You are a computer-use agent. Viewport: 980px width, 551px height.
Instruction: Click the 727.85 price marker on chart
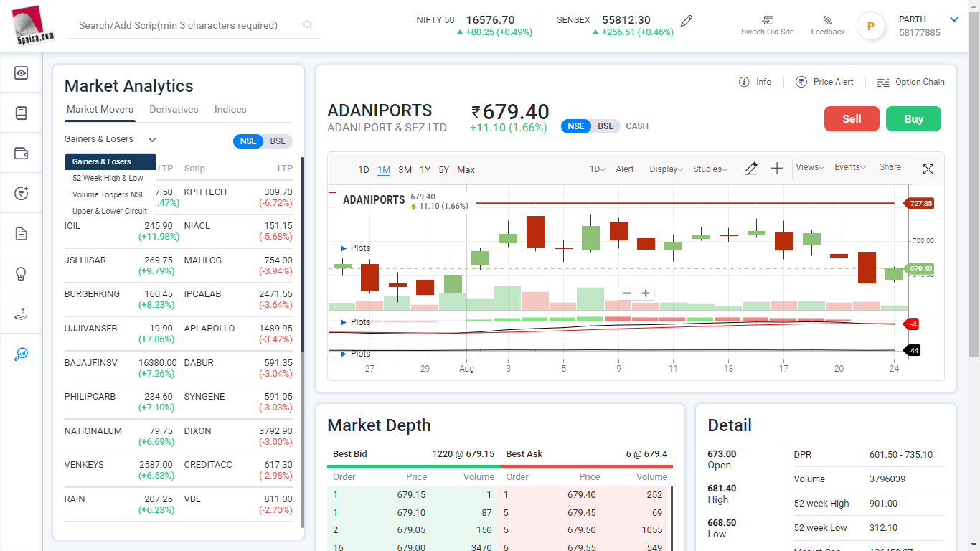click(920, 204)
